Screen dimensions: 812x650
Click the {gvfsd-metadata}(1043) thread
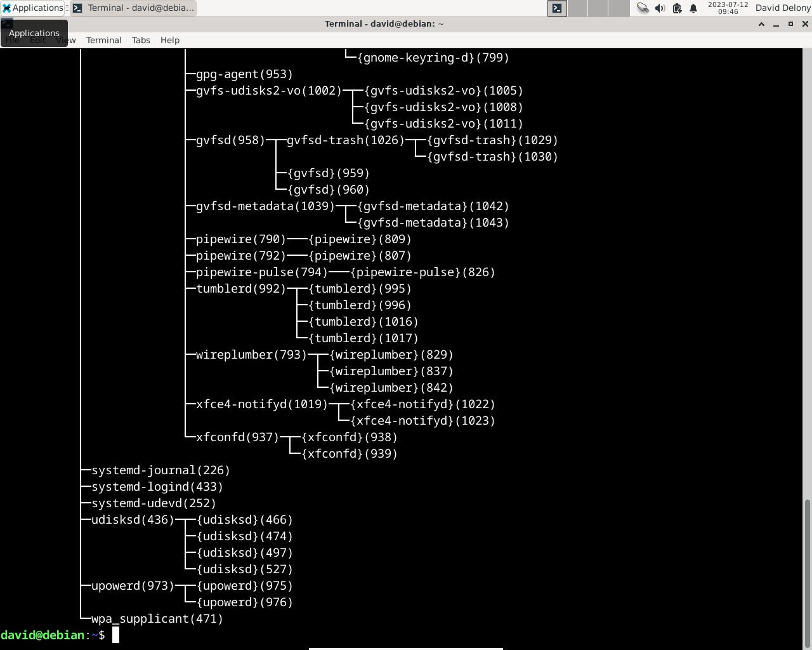pos(433,223)
